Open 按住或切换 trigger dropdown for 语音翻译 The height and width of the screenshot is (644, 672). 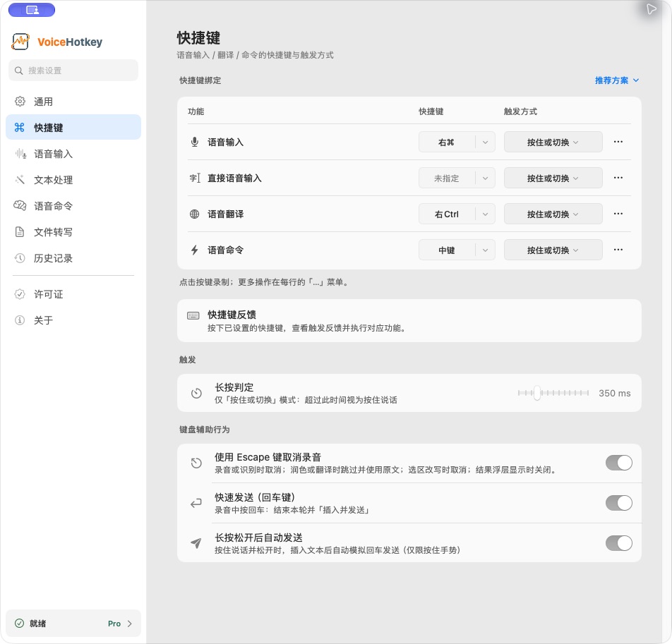553,214
